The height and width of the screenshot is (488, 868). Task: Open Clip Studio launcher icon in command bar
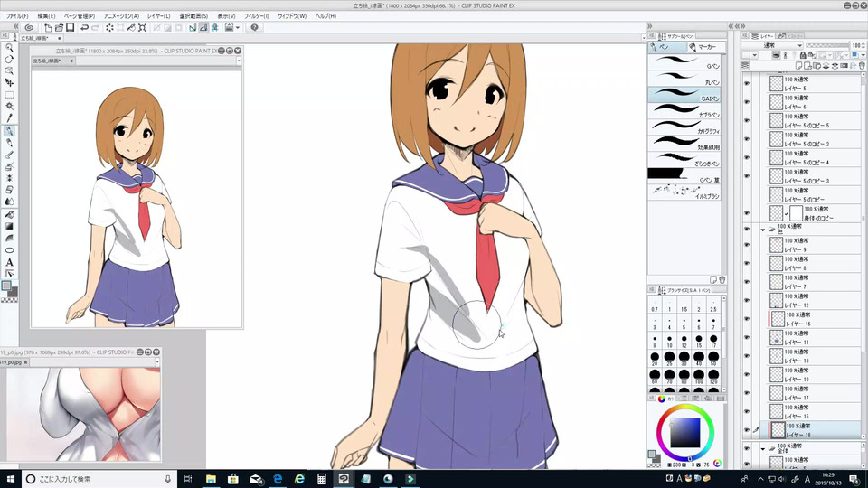click(29, 28)
